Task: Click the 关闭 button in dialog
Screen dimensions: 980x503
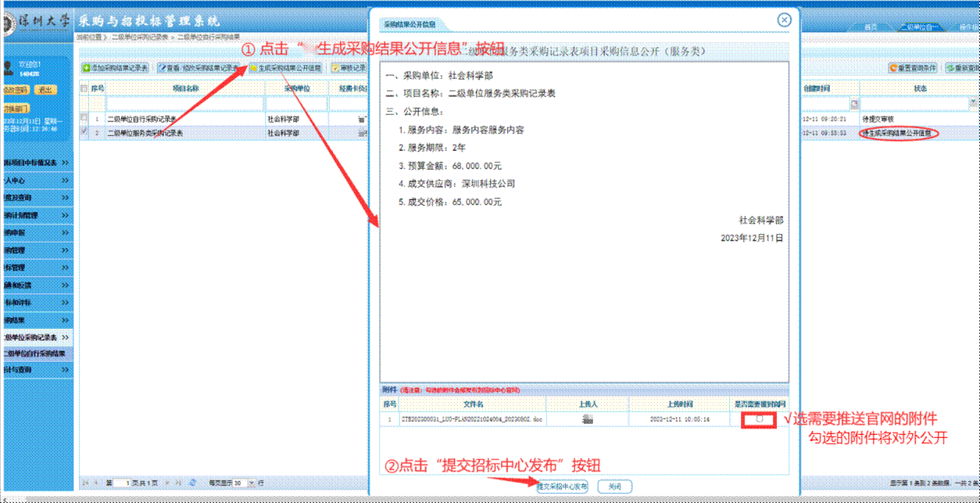Action: click(x=615, y=487)
